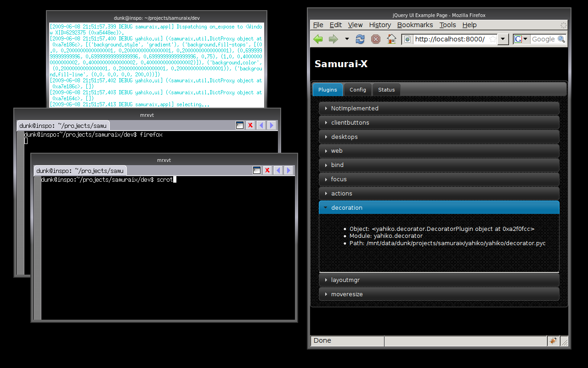The width and height of the screenshot is (588, 368).
Task: Previous tab arrow in firefox-command mrxvt window
Action: (261, 125)
